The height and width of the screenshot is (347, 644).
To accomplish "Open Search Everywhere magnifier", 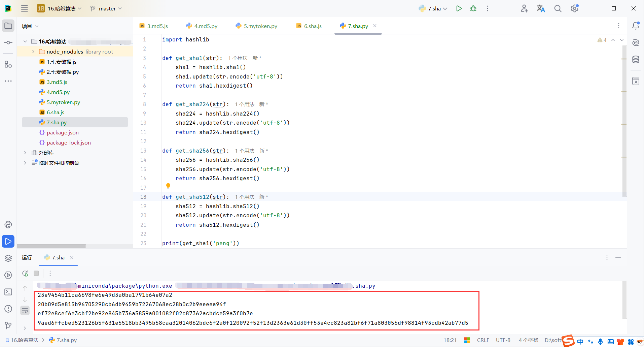I will pyautogui.click(x=558, y=8).
